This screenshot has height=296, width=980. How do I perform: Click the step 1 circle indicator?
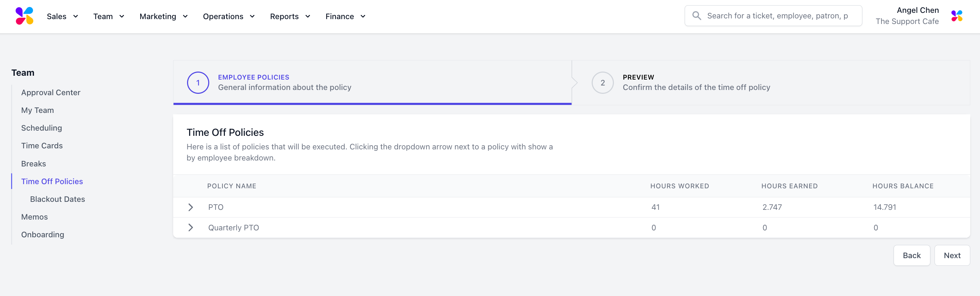pyautogui.click(x=198, y=82)
